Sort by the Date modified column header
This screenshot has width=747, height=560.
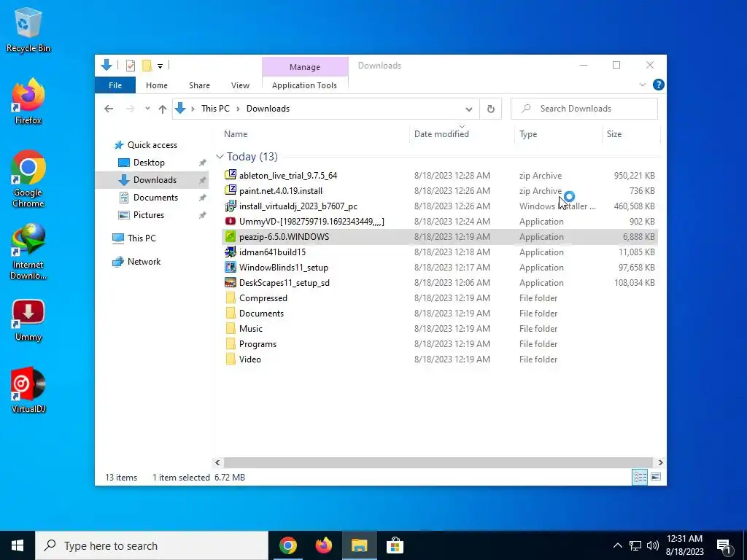pyautogui.click(x=461, y=134)
